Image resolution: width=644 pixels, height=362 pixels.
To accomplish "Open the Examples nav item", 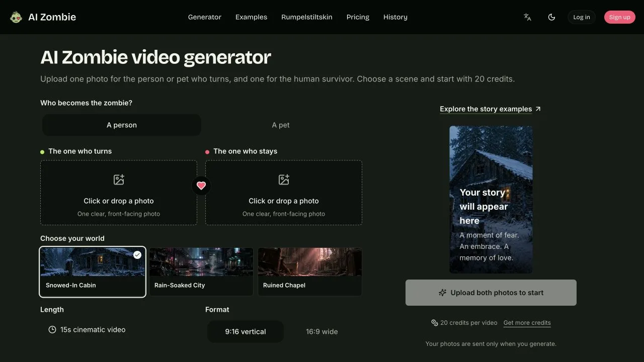I will click(251, 17).
